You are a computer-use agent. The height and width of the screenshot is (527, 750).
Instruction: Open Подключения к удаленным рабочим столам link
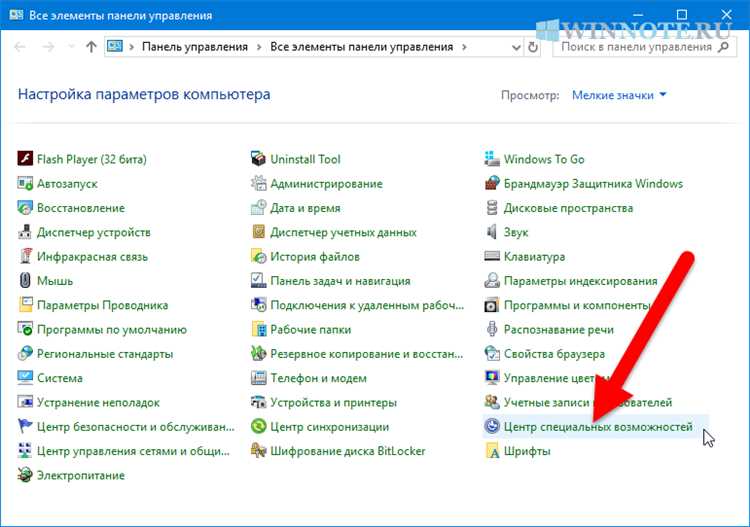[367, 305]
